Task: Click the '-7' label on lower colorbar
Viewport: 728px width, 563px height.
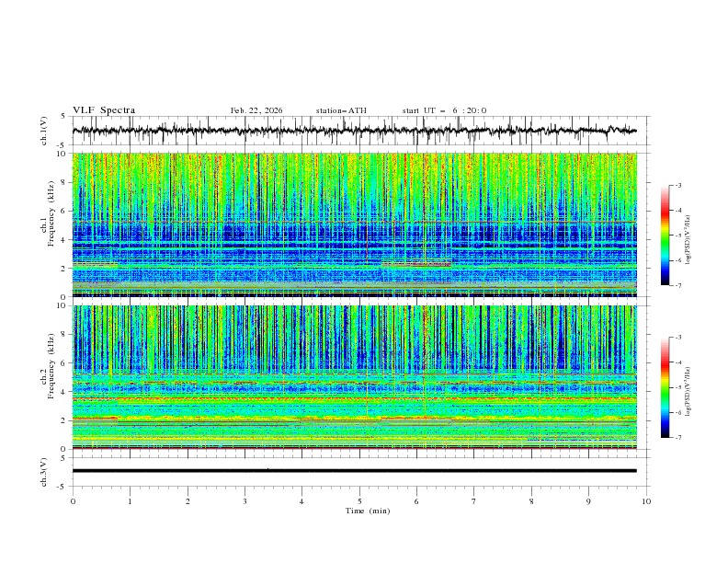Action: point(677,437)
